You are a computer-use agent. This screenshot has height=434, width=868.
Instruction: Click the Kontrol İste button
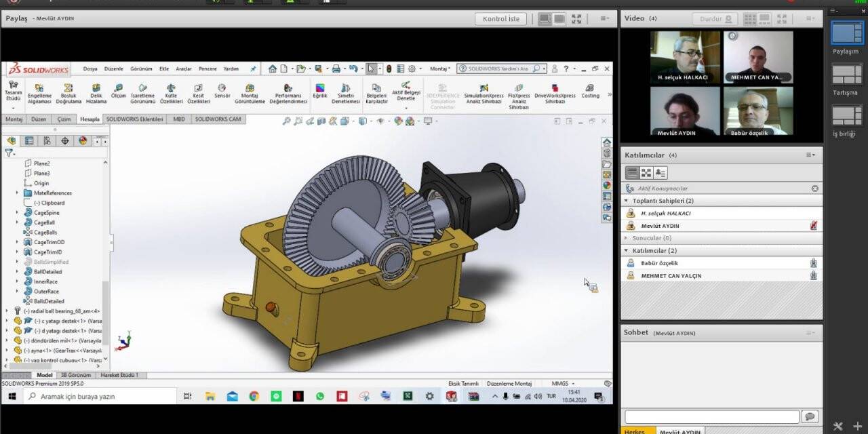tap(500, 19)
